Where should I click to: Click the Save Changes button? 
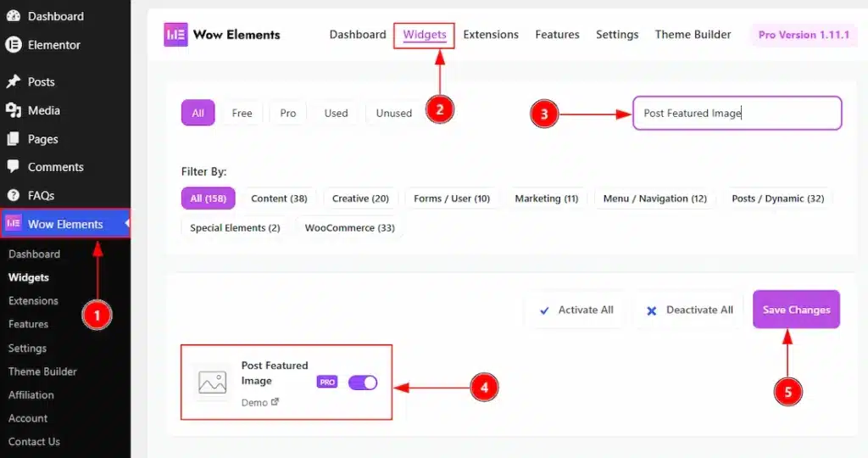point(796,310)
